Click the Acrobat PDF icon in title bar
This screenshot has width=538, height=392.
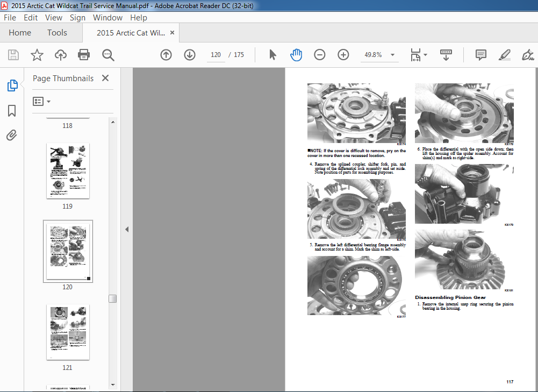pyautogui.click(x=4, y=6)
